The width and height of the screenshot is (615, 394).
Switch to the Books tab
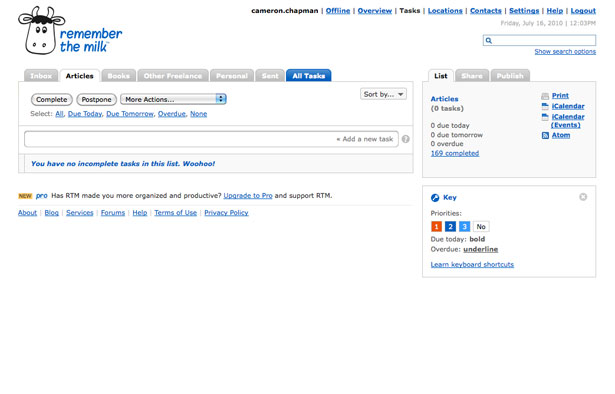pos(118,76)
